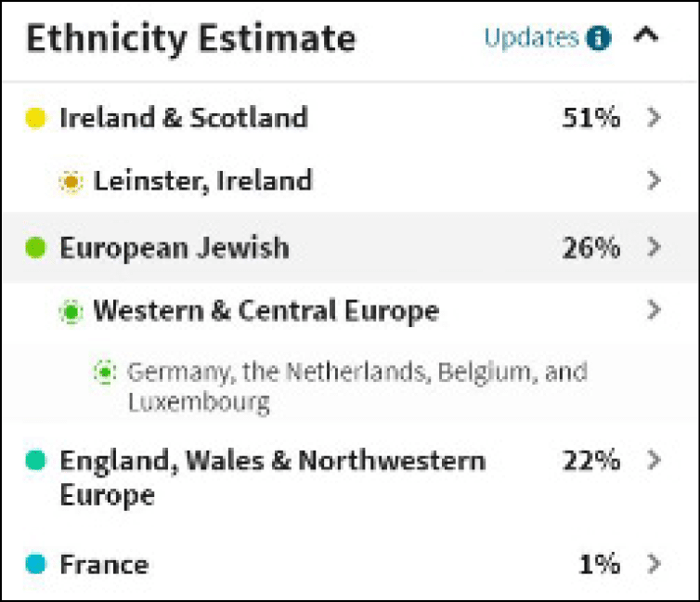Image resolution: width=700 pixels, height=602 pixels.
Task: Open European Jewish details chevron
Action: [654, 247]
